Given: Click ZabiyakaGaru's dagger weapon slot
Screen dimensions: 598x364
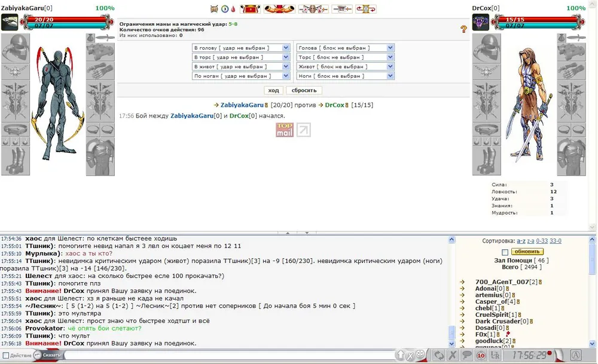Looking at the screenshot, I should point(105,38).
